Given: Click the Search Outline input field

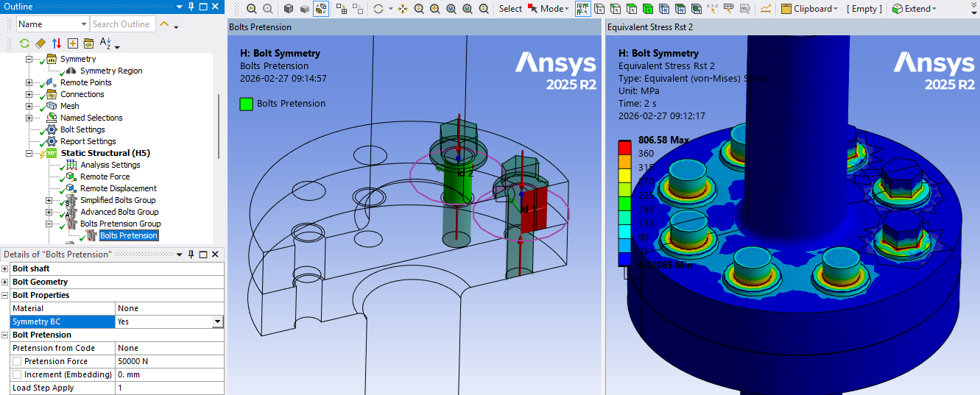Looking at the screenshot, I should pos(121,24).
